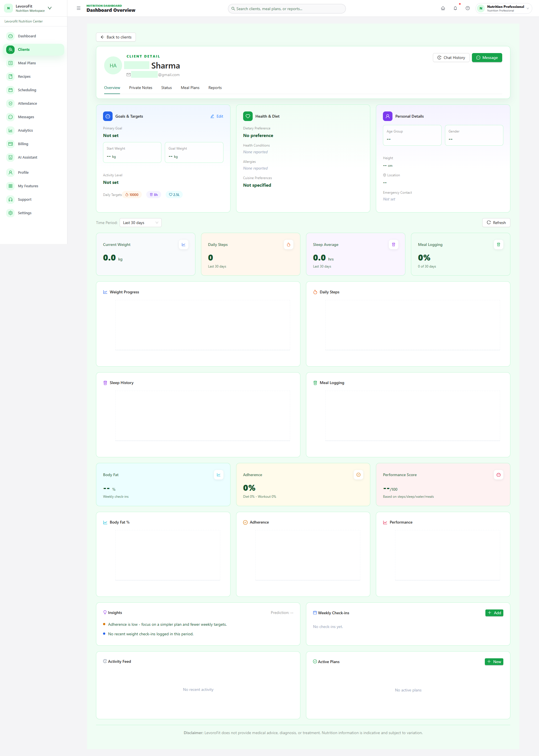This screenshot has width=539, height=756.
Task: Click the 2.5L water target badge
Action: (174, 195)
